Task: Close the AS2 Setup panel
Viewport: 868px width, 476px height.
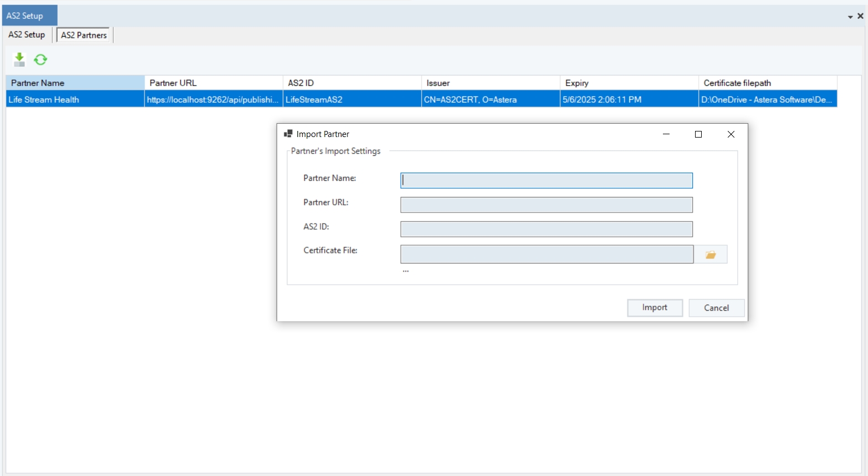Action: point(860,16)
